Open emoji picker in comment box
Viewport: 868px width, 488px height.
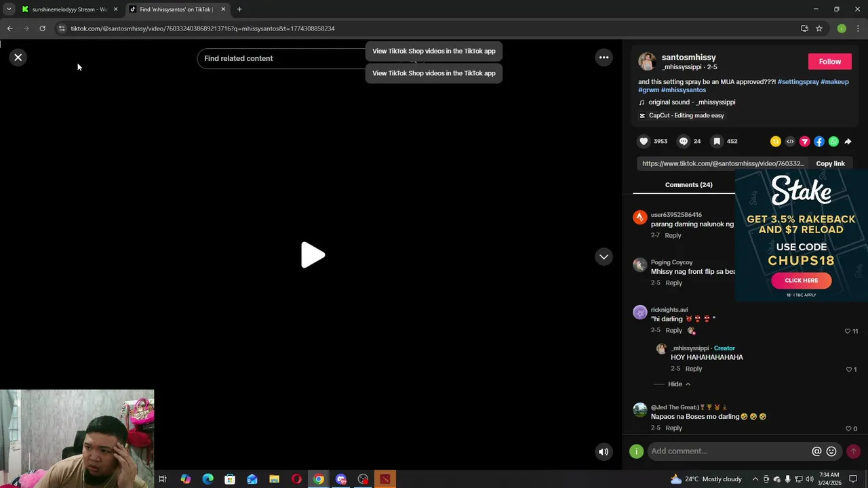tap(831, 451)
